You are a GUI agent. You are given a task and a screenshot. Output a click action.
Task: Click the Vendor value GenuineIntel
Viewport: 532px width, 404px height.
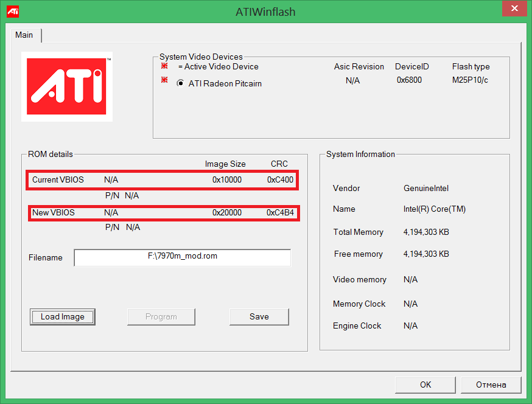(x=426, y=188)
